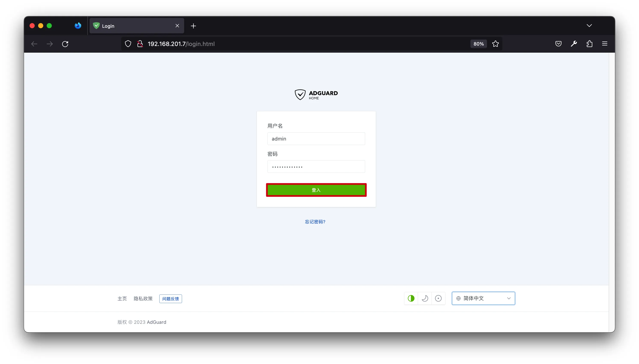Image resolution: width=639 pixels, height=364 pixels.
Task: Open the 隐私政策 footer link
Action: pos(143,299)
